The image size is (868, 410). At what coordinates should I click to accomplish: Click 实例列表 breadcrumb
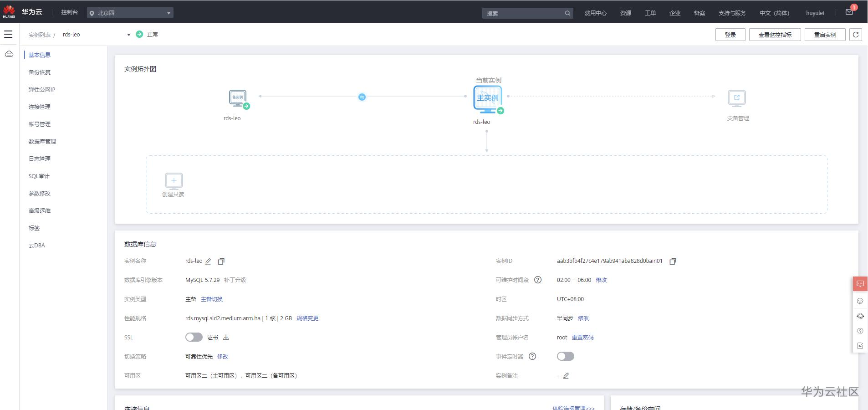(40, 35)
